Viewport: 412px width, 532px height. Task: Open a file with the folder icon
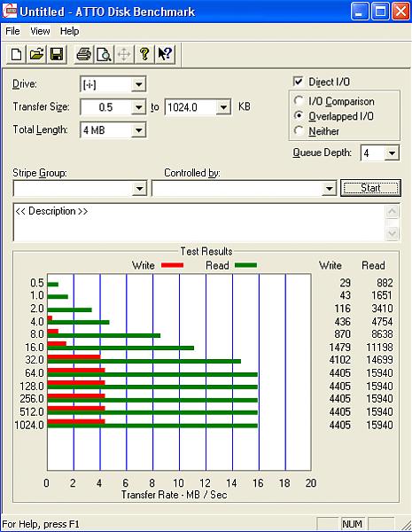36,54
